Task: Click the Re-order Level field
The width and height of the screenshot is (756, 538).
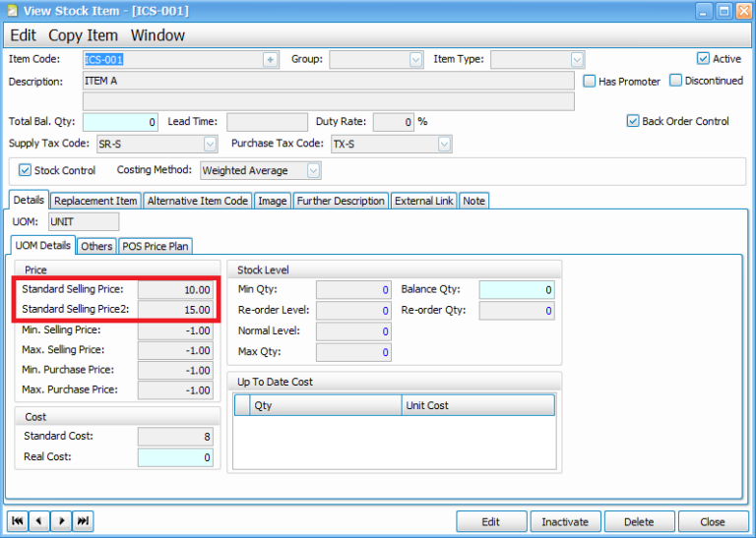Action: click(x=353, y=311)
